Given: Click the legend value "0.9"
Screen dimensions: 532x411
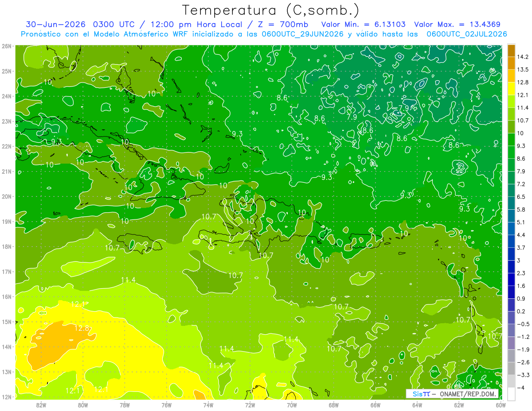Looking at the screenshot, I should pos(522,298).
